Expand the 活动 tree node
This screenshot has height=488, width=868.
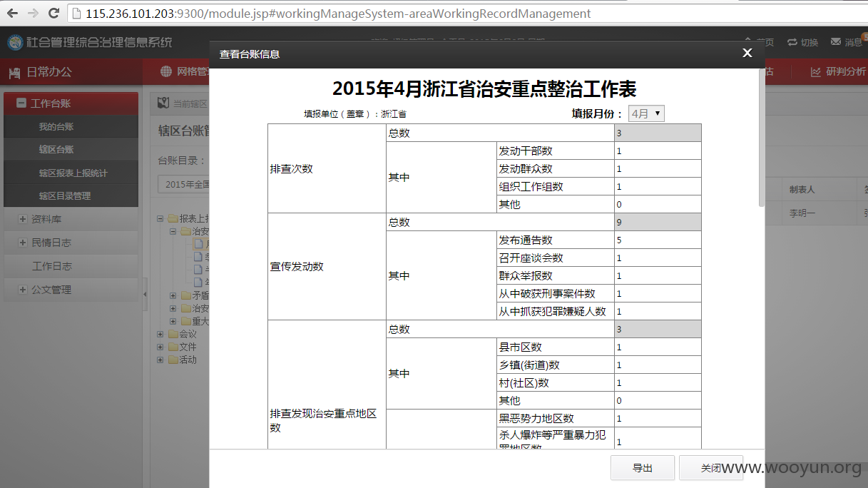[160, 360]
